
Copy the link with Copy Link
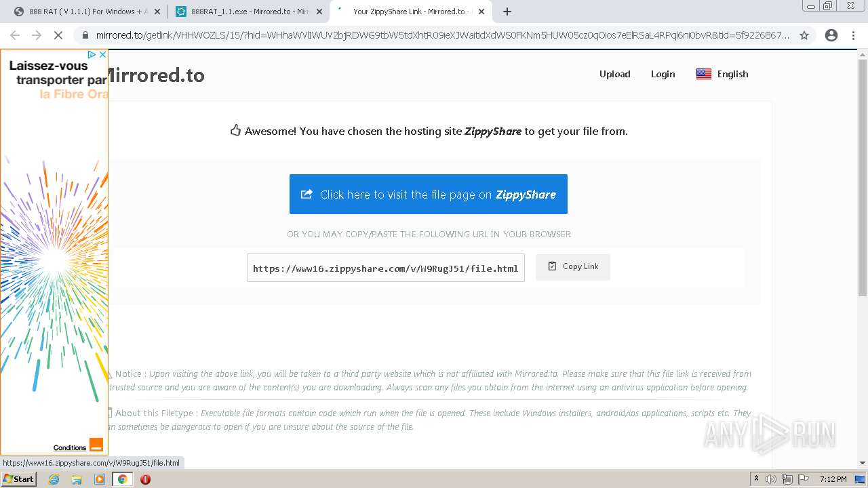click(573, 267)
